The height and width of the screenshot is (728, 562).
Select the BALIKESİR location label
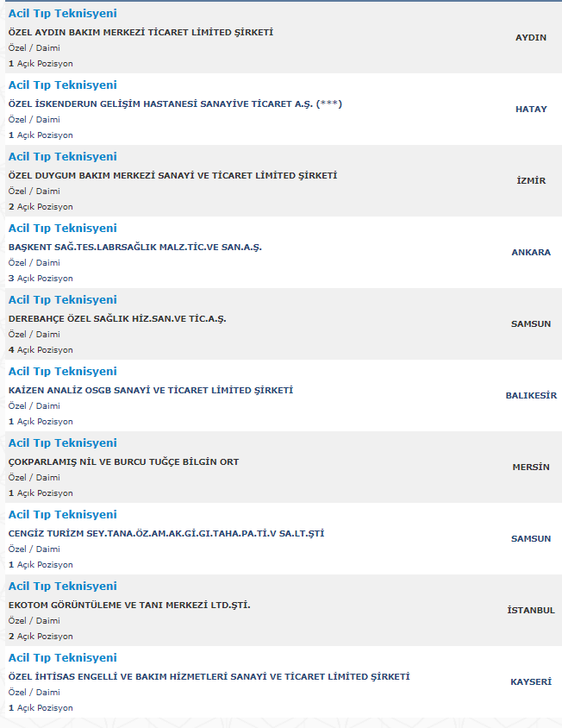pos(531,396)
